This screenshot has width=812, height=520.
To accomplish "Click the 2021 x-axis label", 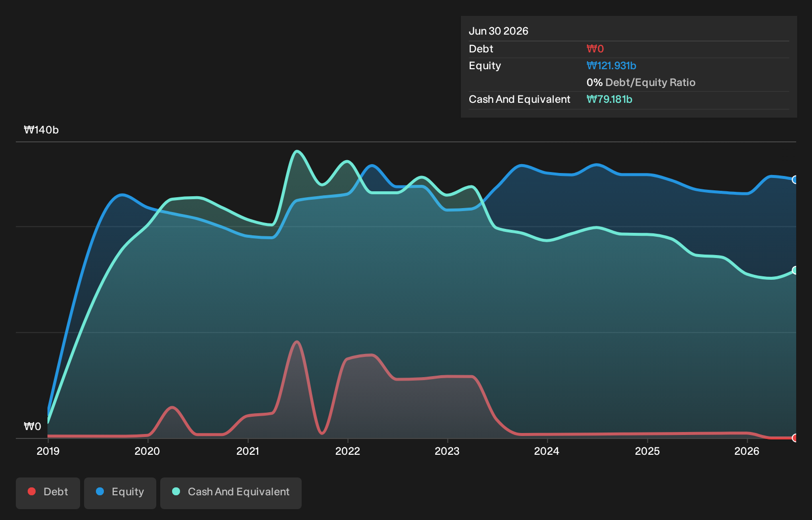I will 247,451.
